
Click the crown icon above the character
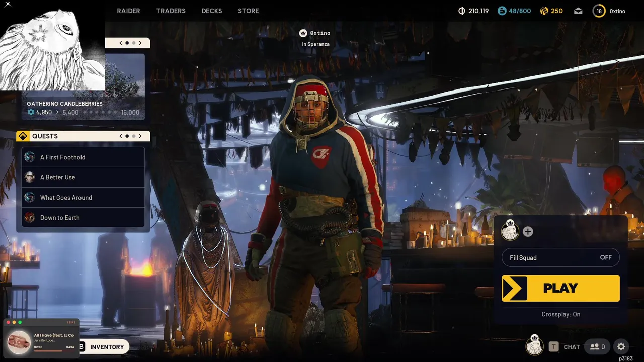(303, 33)
